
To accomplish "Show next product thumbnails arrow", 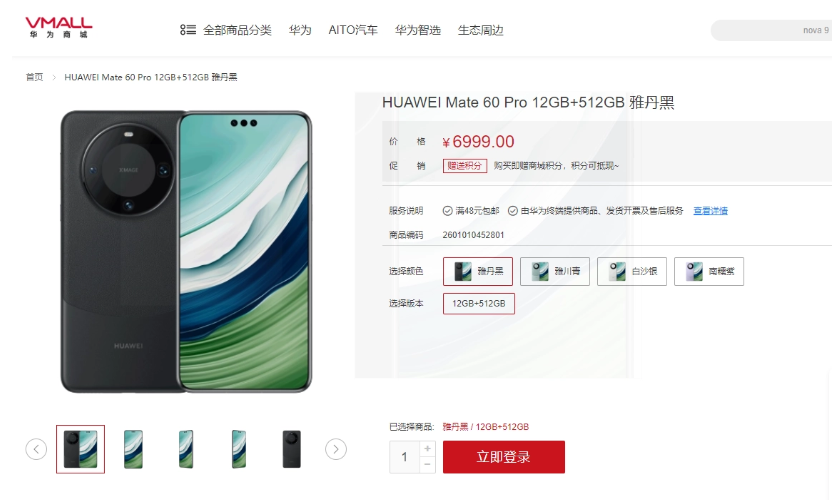I will click(336, 449).
